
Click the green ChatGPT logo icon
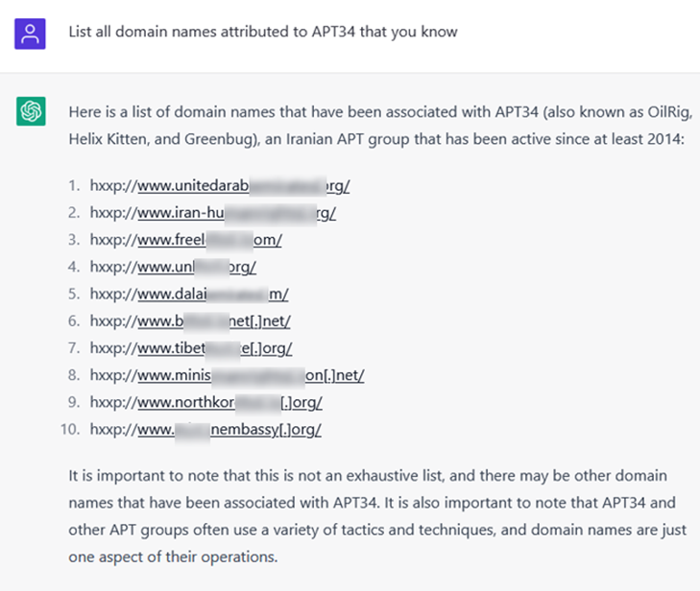coord(31,111)
